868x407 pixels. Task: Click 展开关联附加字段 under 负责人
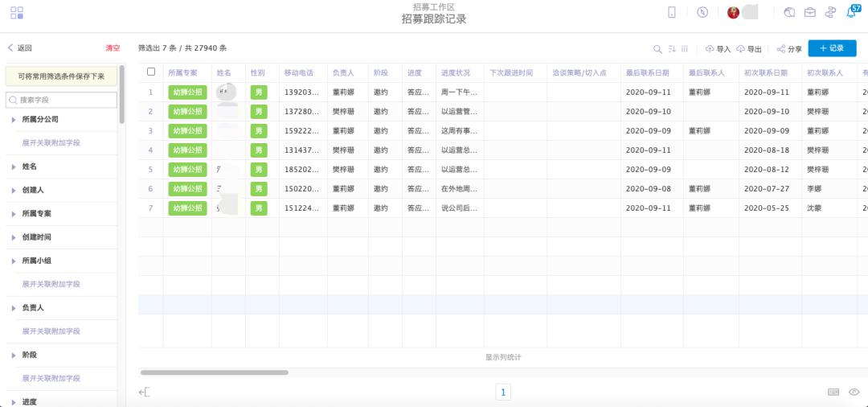point(51,331)
